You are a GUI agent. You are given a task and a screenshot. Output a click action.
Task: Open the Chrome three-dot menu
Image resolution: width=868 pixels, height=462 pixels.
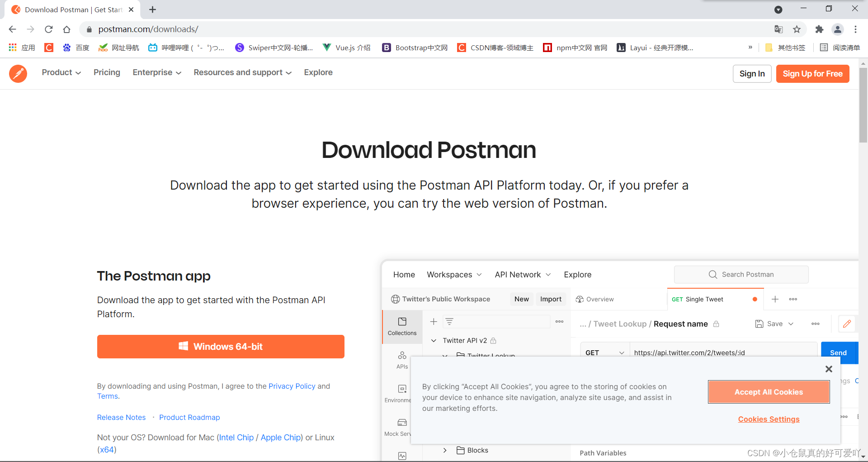(x=855, y=29)
